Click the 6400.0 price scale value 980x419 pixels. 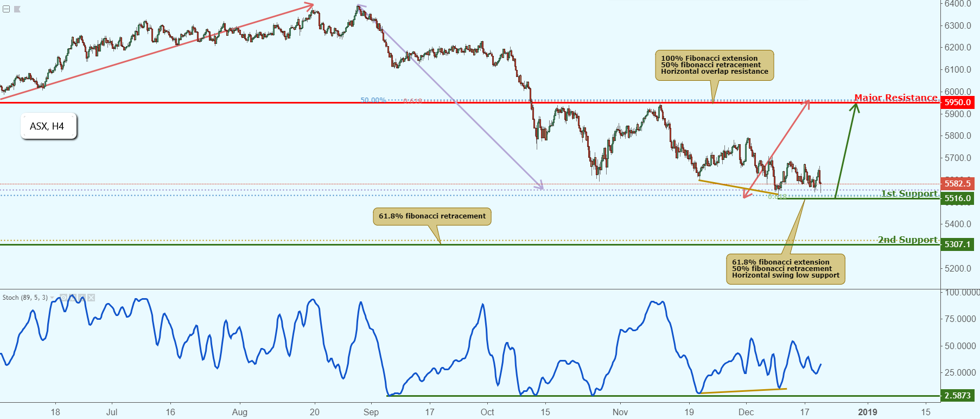[x=958, y=4]
